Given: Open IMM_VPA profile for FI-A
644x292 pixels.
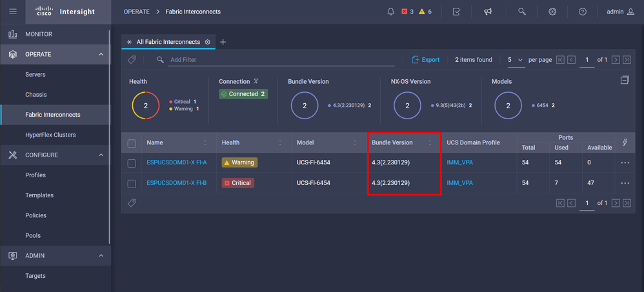Looking at the screenshot, I should tap(459, 162).
